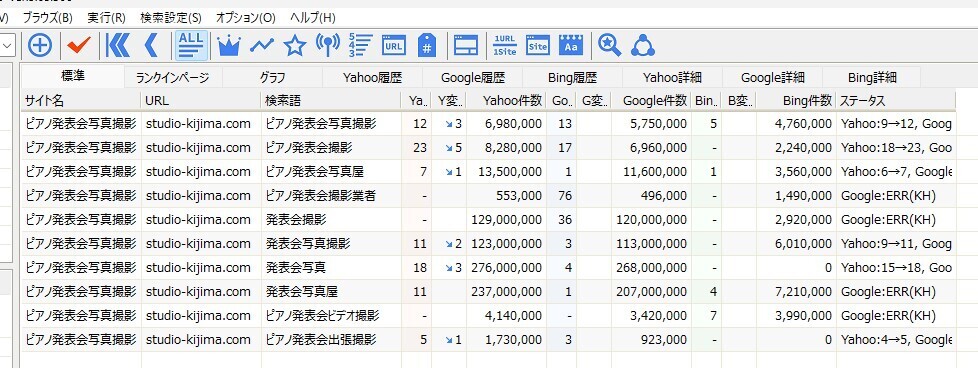
Task: Switch to the Google履歴 tab
Action: [472, 78]
